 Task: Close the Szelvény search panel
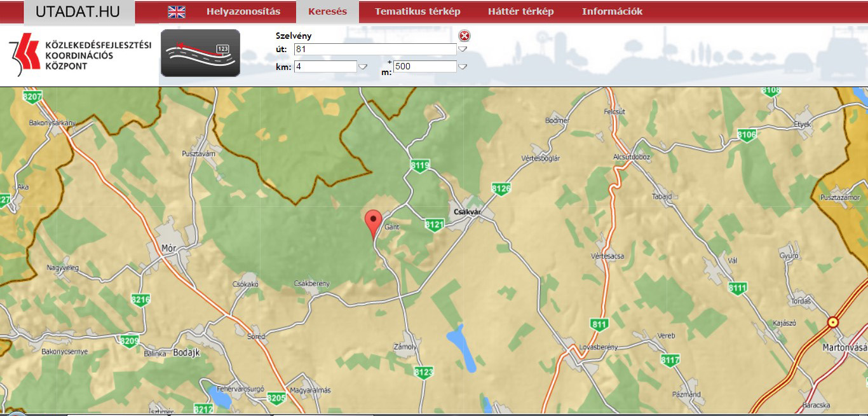(x=465, y=36)
